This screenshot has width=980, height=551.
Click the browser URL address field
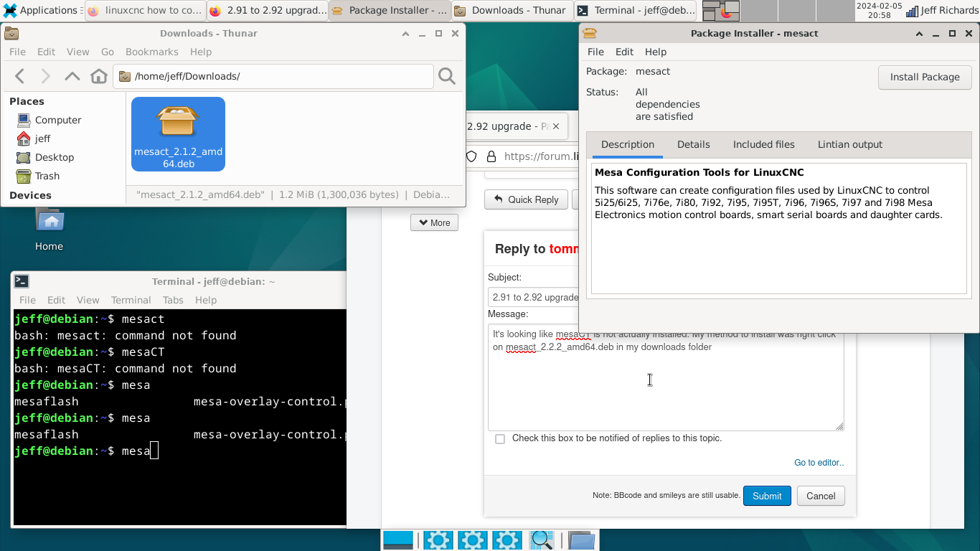540,156
